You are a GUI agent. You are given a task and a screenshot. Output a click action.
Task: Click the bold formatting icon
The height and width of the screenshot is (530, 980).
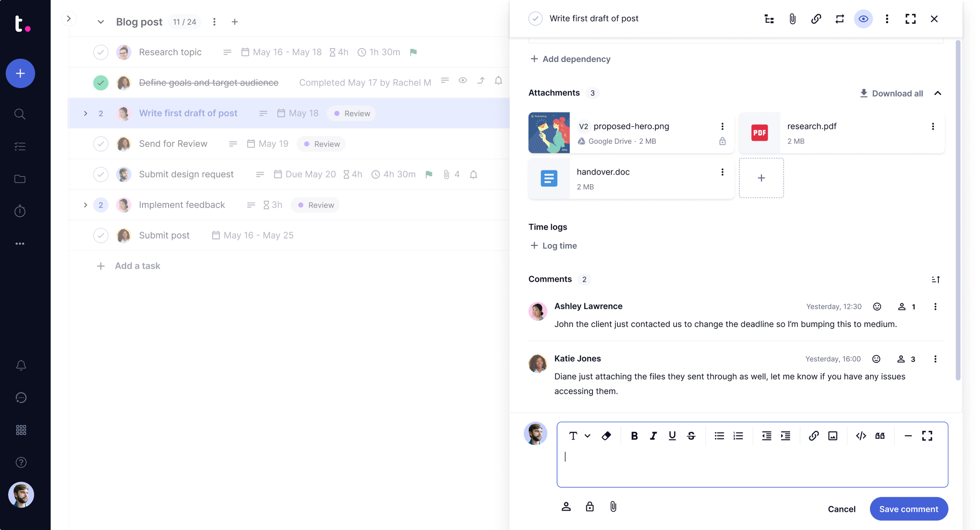tap(634, 436)
